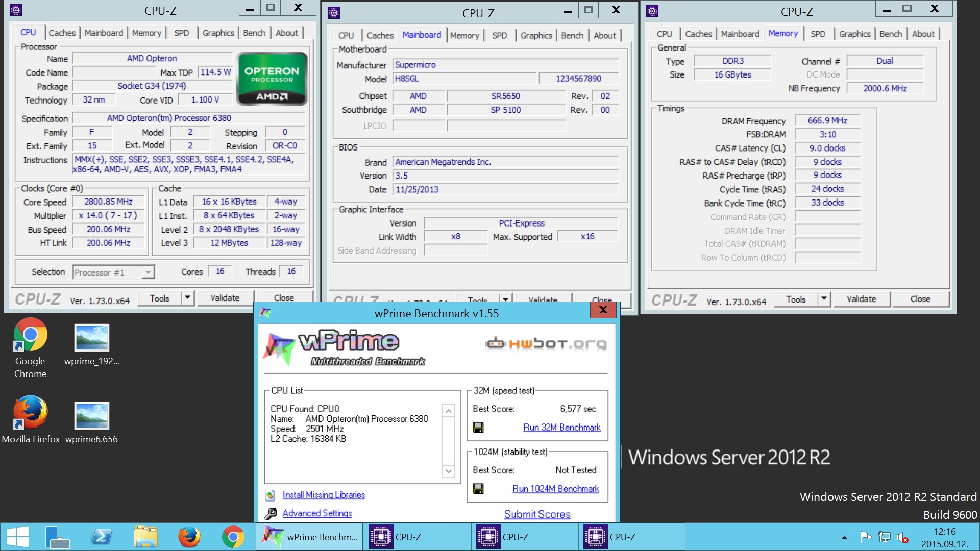
Task: Click Validate in left CPU-Z window
Action: 225,298
